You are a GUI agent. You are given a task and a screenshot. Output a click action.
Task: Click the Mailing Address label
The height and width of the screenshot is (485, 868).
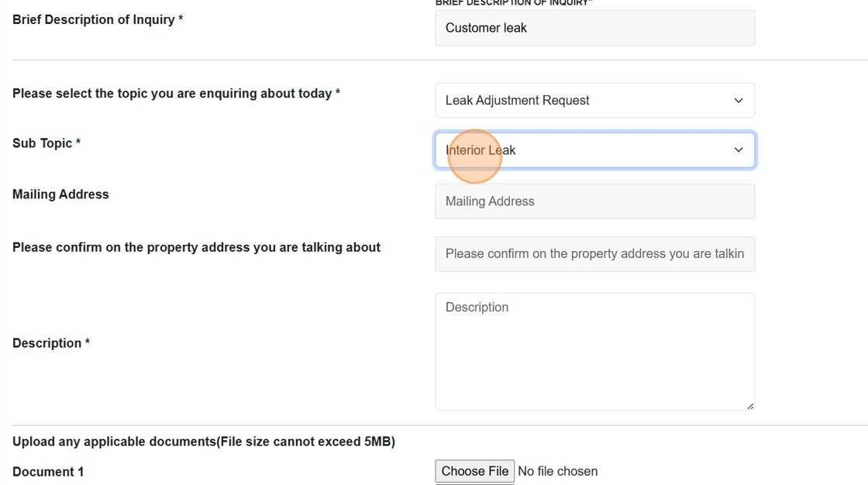tap(60, 194)
